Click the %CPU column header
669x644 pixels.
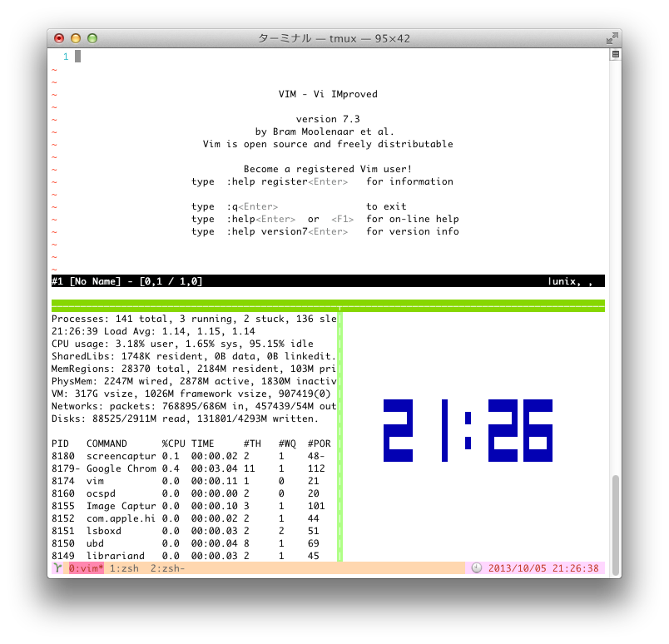pyautogui.click(x=174, y=443)
